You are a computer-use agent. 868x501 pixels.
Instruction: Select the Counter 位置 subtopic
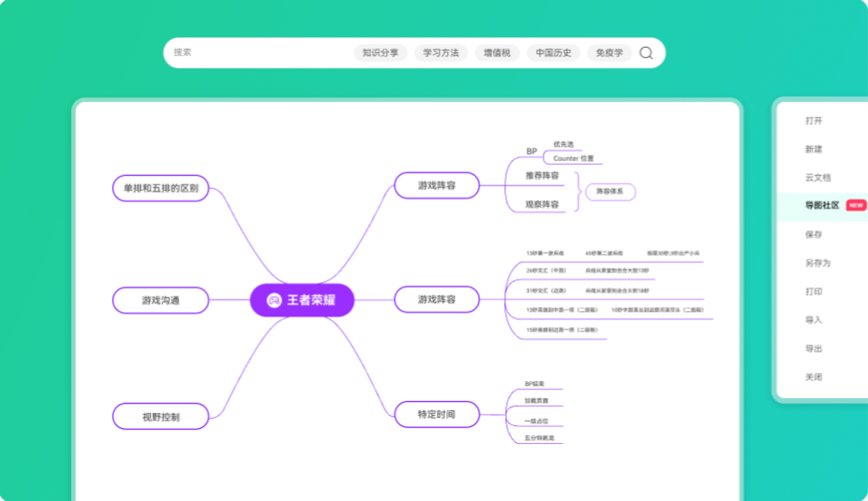574,158
